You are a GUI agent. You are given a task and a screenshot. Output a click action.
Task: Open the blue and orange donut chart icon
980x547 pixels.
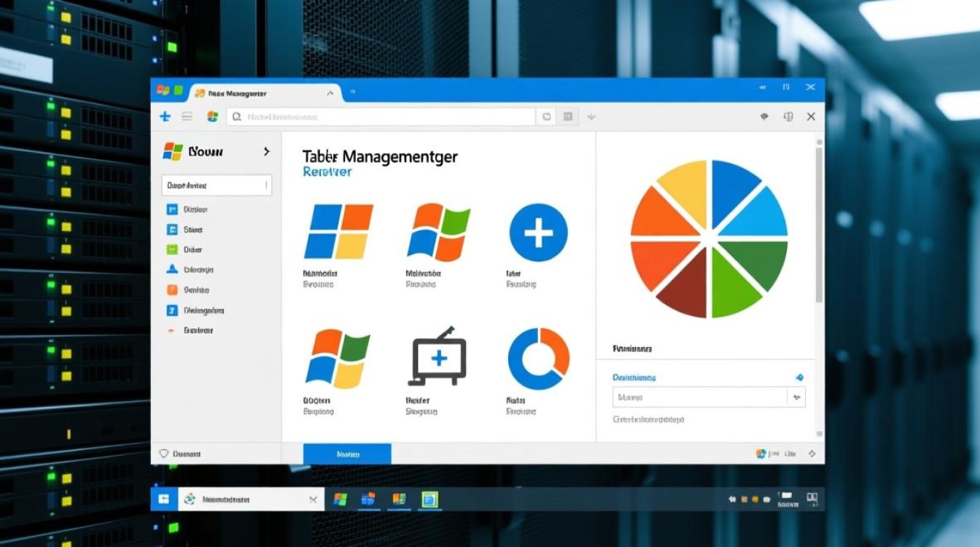coord(538,358)
